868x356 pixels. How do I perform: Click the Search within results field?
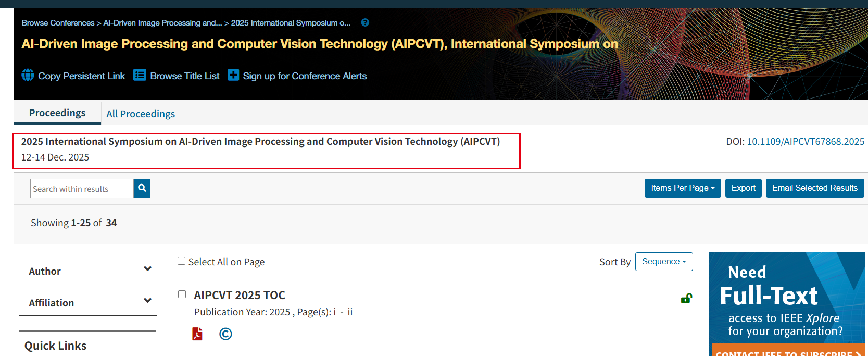click(82, 189)
